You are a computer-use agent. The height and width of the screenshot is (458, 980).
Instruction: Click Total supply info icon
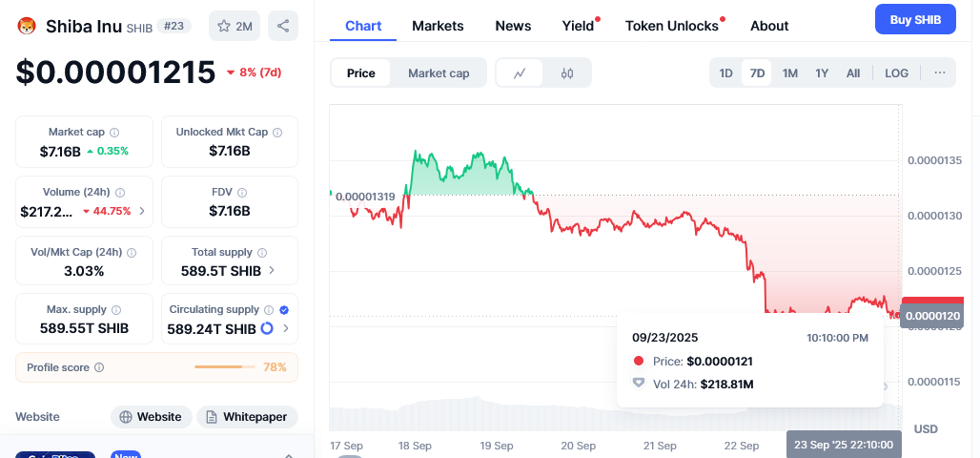262,252
